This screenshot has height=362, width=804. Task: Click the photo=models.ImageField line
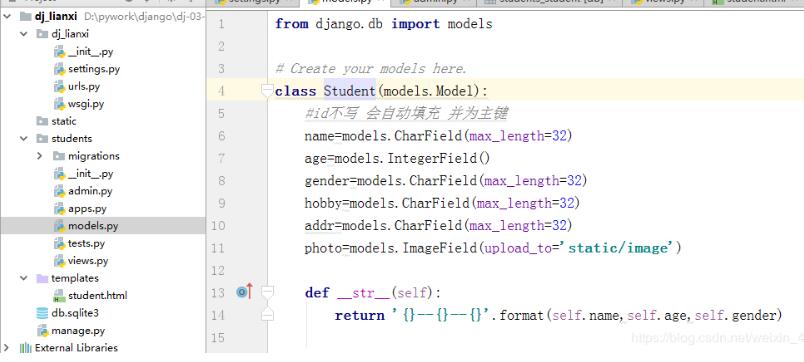click(493, 248)
